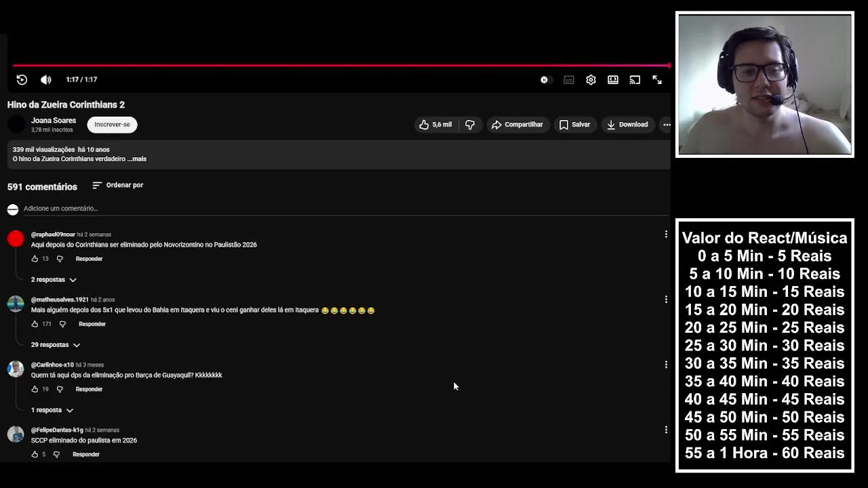Click 'Valor do React/Música' price panel heading
The height and width of the screenshot is (488, 868).
[764, 238]
